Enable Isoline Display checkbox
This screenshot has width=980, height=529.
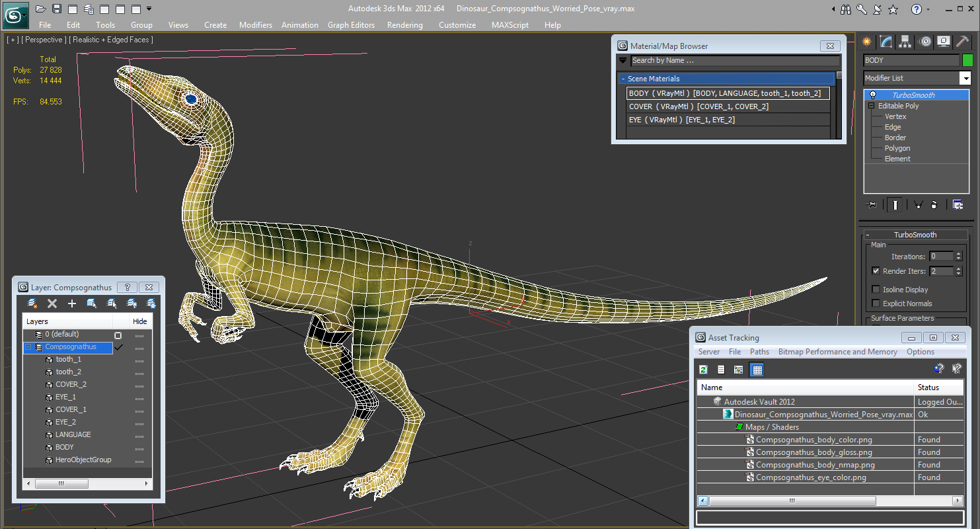(x=876, y=290)
